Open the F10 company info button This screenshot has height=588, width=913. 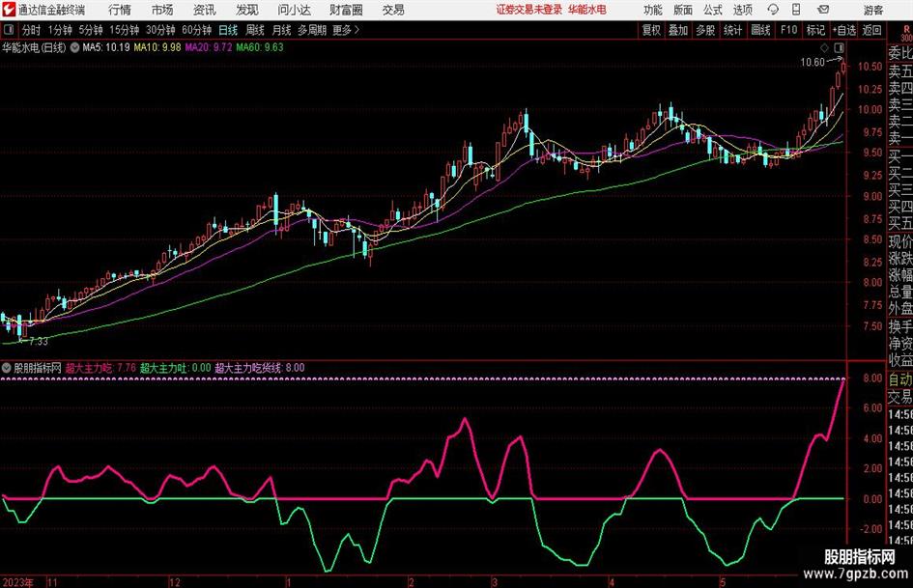click(x=789, y=30)
